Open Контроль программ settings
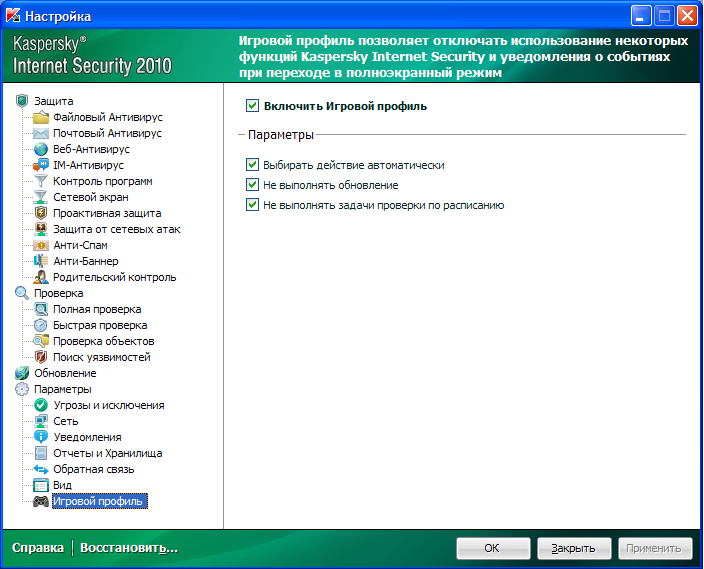The width and height of the screenshot is (704, 569). (103, 181)
